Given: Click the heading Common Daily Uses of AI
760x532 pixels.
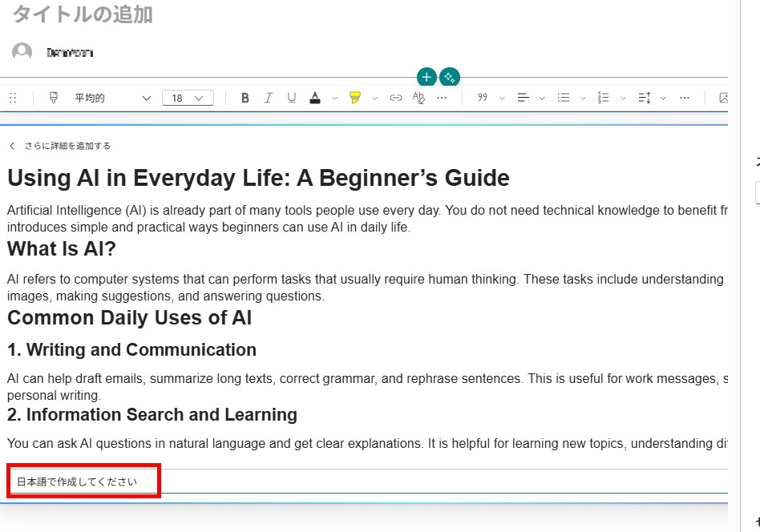Looking at the screenshot, I should pos(129,318).
